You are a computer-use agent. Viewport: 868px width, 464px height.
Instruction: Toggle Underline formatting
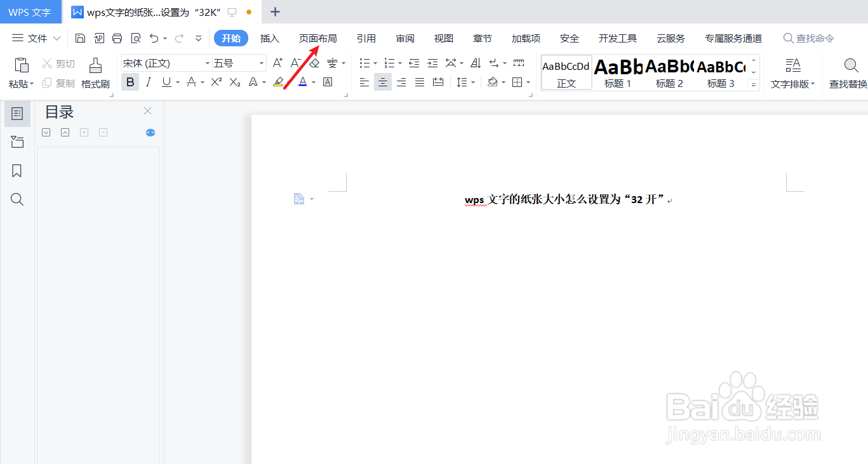(x=166, y=82)
